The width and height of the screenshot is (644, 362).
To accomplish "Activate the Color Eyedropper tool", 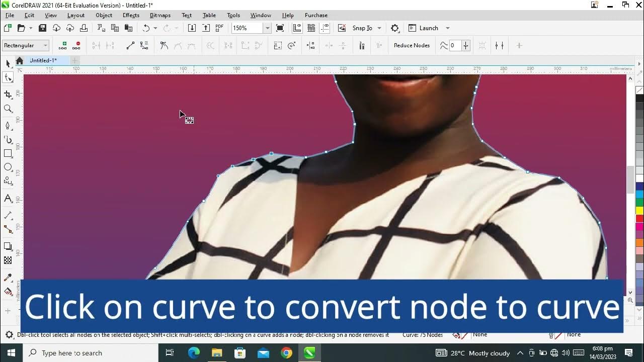I will pyautogui.click(x=7, y=277).
